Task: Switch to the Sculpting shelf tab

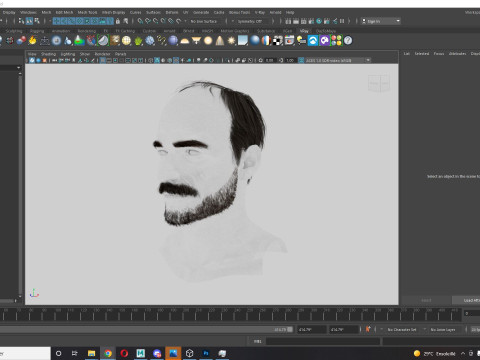Action: click(14, 31)
